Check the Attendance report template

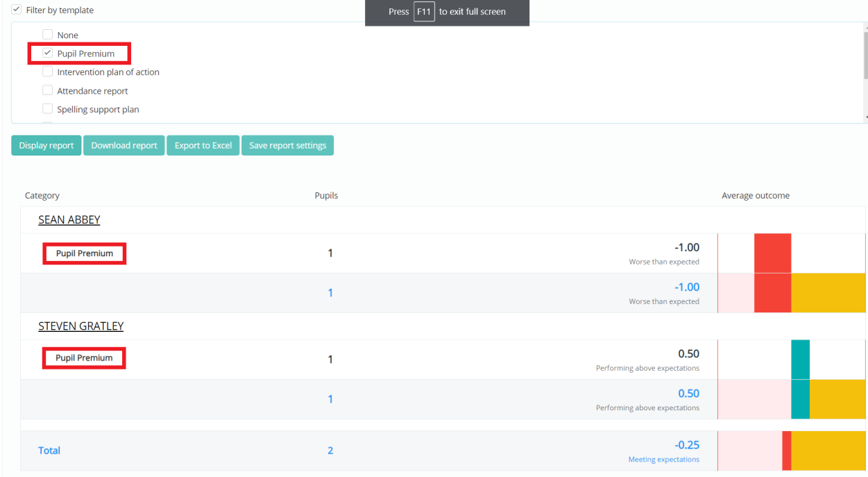click(47, 90)
